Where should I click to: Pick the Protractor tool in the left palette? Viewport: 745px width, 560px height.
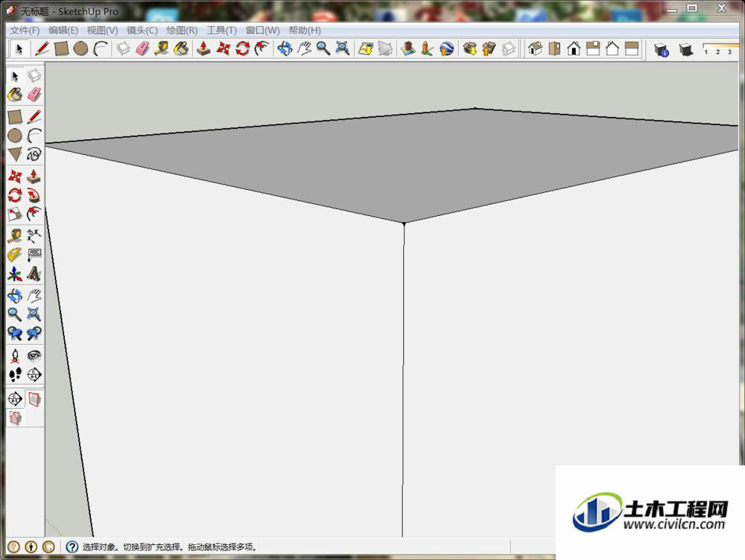[x=15, y=255]
